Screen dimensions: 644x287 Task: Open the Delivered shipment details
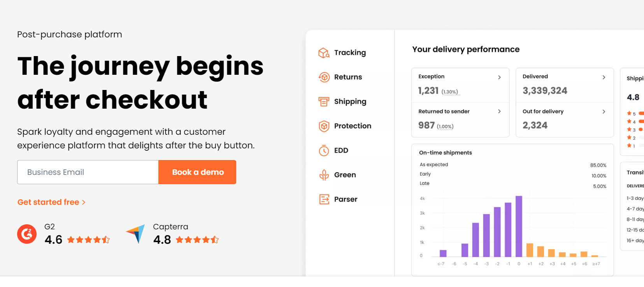coord(604,77)
